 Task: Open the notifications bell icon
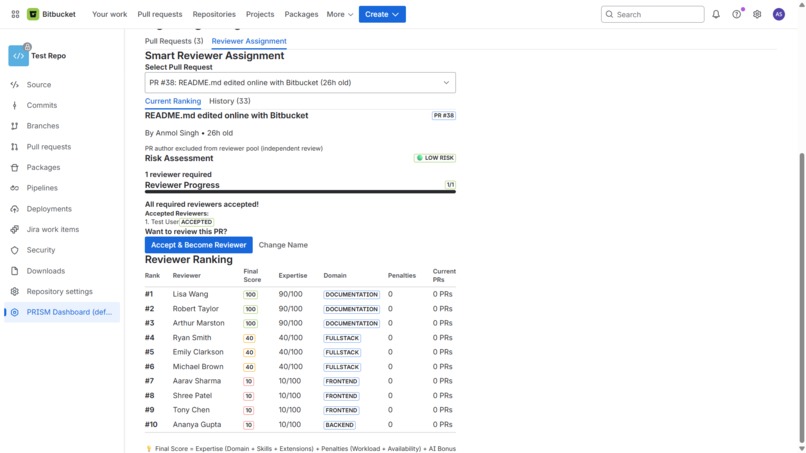(x=716, y=14)
